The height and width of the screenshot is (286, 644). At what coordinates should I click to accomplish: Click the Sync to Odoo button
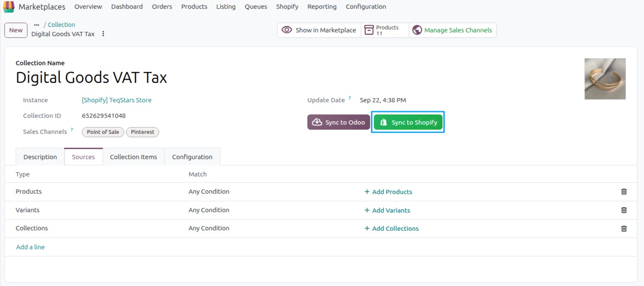point(339,122)
